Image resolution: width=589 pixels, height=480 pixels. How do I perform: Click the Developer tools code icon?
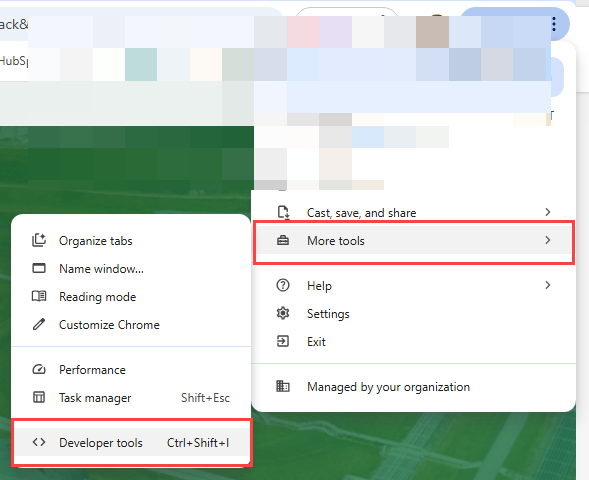click(x=39, y=442)
